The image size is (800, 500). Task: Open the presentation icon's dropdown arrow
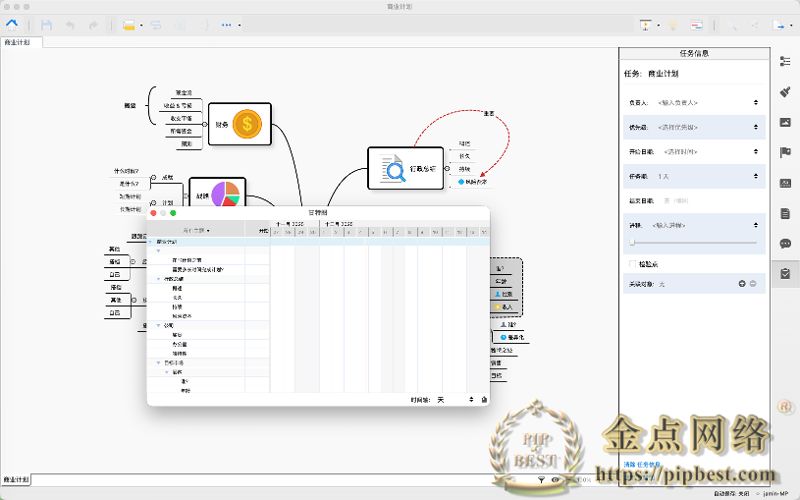(x=658, y=26)
